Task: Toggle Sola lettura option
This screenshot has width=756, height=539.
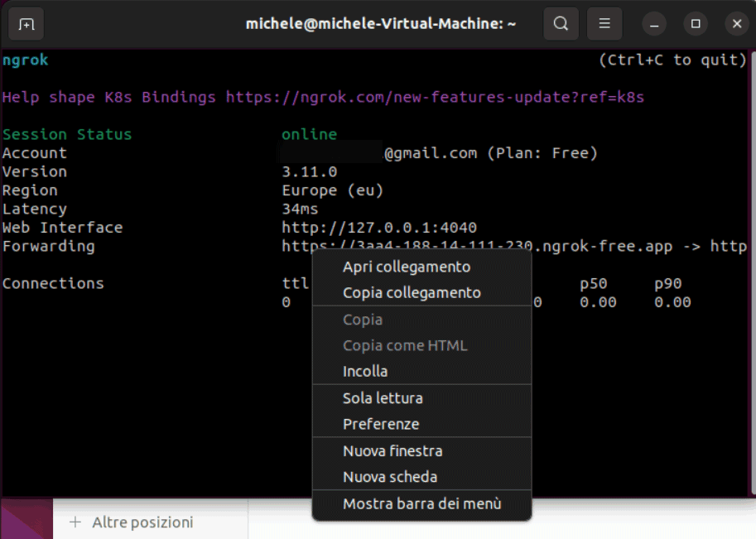Action: [x=421, y=398]
